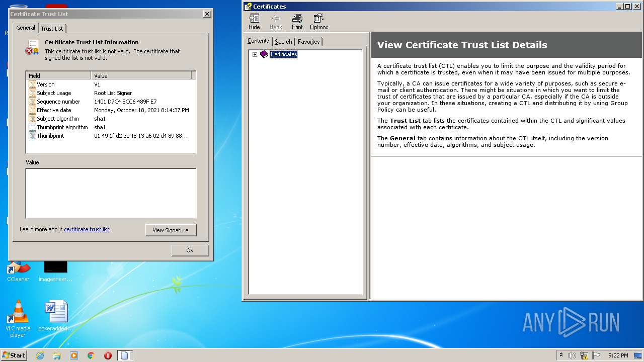Open the Start menu
The width and height of the screenshot is (644, 362).
[14, 355]
